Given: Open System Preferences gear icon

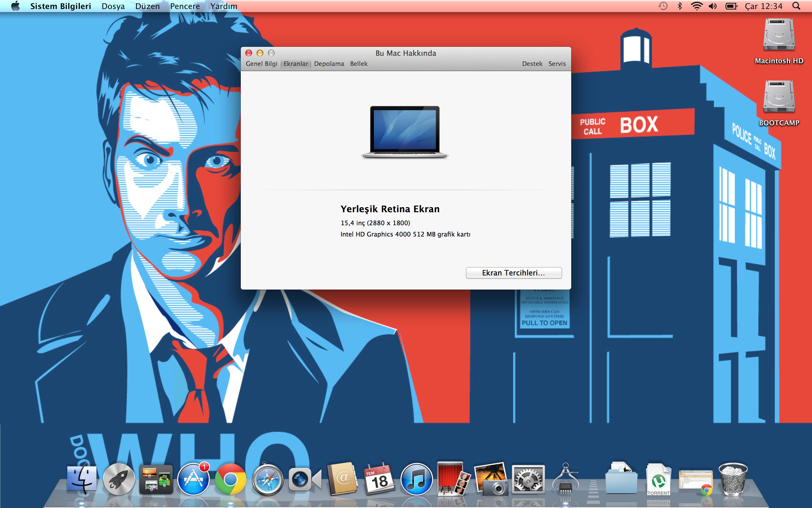Looking at the screenshot, I should (528, 479).
